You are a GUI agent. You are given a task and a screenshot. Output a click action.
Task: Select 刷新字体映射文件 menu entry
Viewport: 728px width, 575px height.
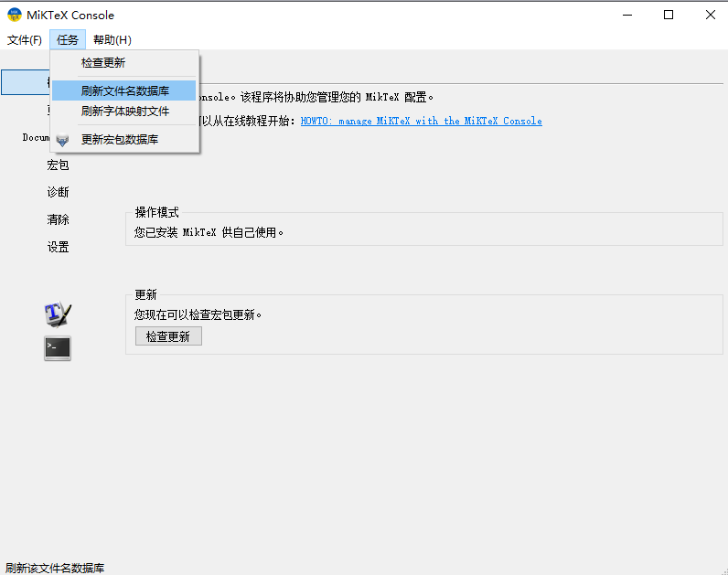pos(124,112)
